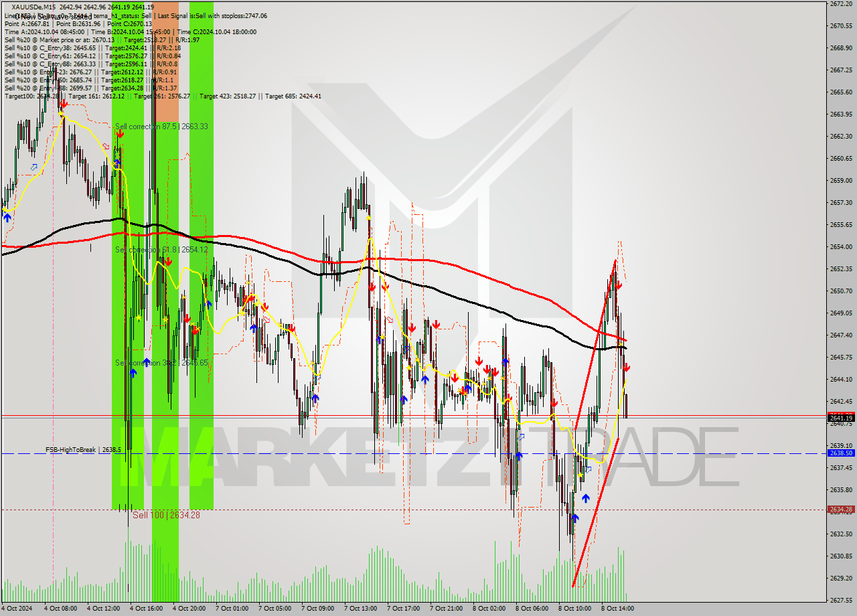The width and height of the screenshot is (857, 616).
Task: Click the '7 Oct 01:00' time label
Action: 232,609
